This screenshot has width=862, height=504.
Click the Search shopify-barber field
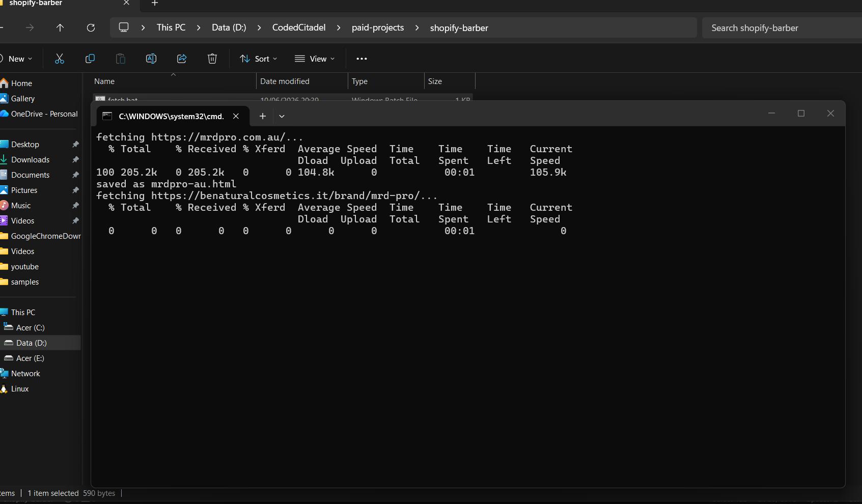[782, 27]
